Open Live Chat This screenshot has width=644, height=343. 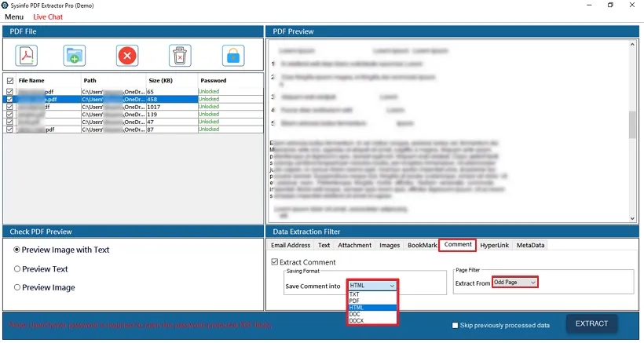click(48, 16)
